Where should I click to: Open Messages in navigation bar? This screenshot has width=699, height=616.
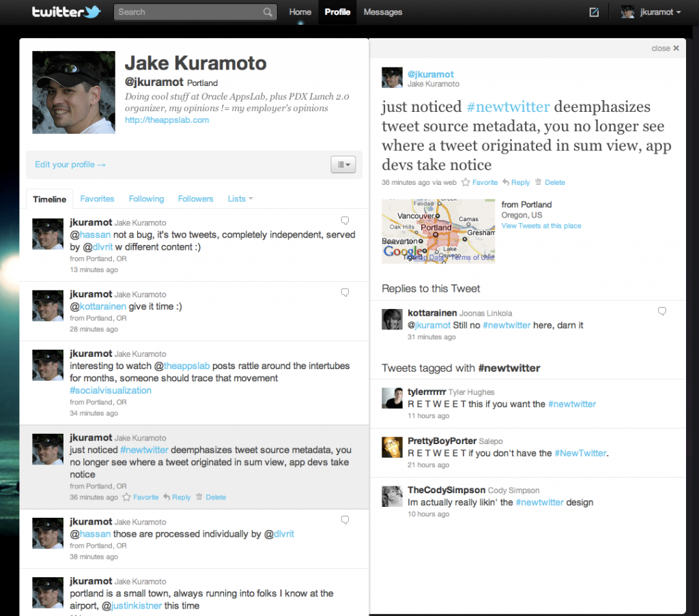point(383,12)
